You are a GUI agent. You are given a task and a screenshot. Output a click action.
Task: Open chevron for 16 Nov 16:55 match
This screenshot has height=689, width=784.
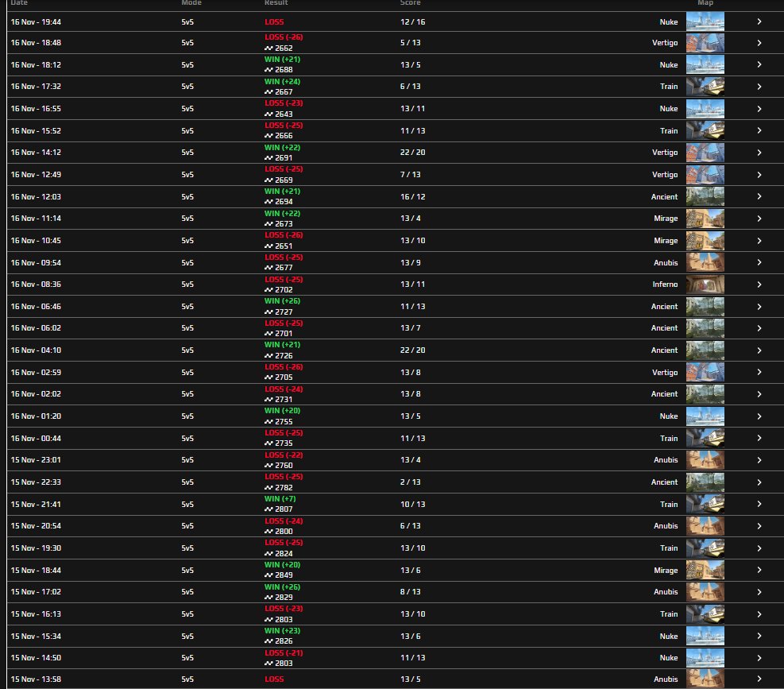pos(759,109)
